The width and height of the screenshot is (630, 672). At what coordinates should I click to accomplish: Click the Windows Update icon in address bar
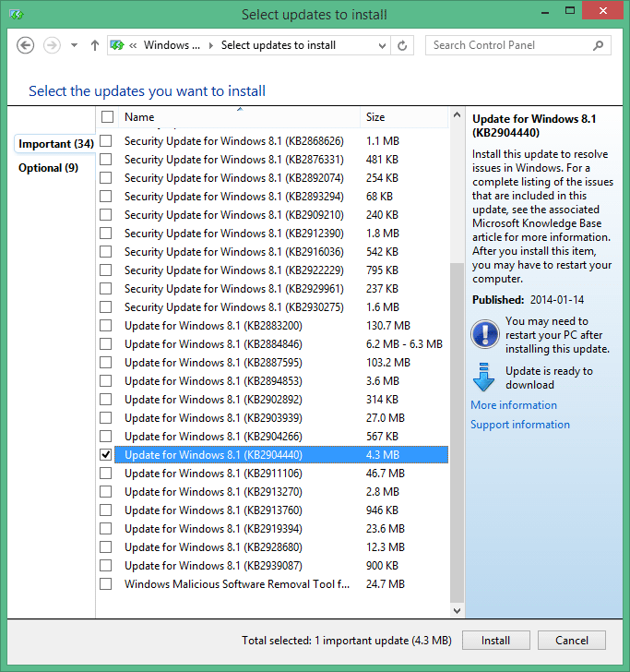[x=117, y=45]
